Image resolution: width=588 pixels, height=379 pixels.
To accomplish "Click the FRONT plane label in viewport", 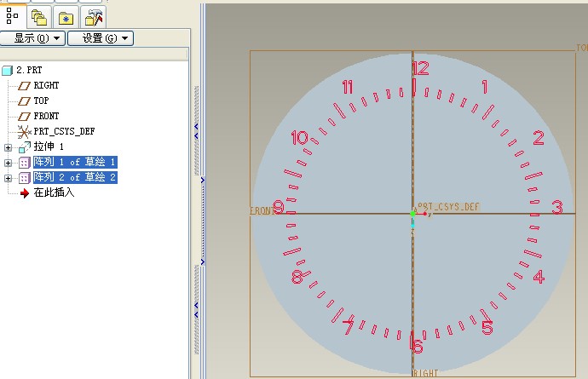I will coord(262,210).
